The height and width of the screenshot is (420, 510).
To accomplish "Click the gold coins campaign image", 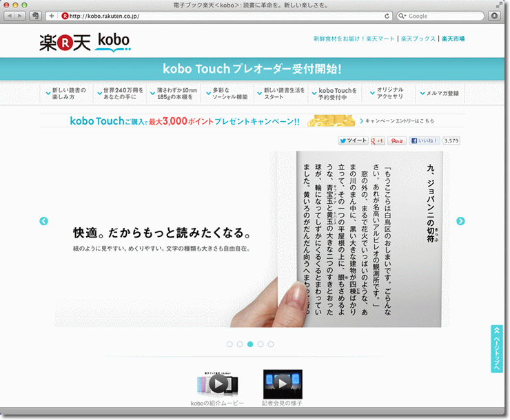I will point(331,120).
